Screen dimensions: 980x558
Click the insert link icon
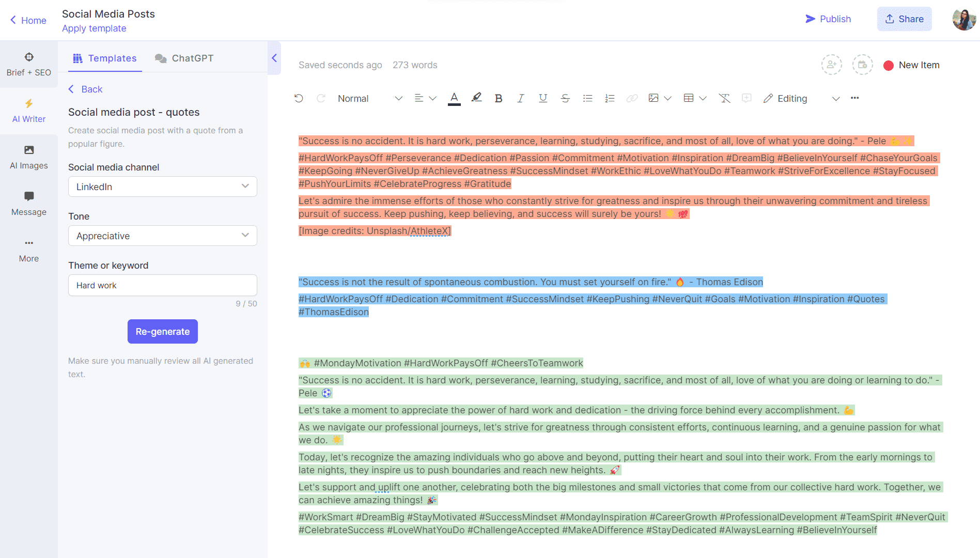pyautogui.click(x=632, y=98)
